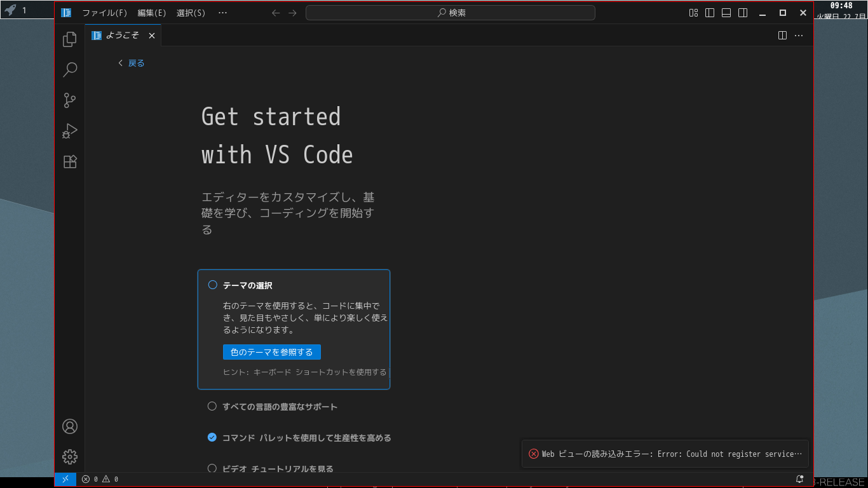This screenshot has width=868, height=488.
Task: Toggle the bottom panel layout icon
Action: (x=726, y=13)
